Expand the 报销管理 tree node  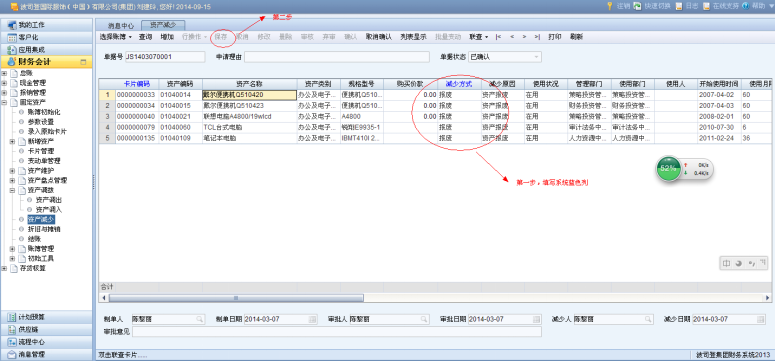(x=4, y=92)
